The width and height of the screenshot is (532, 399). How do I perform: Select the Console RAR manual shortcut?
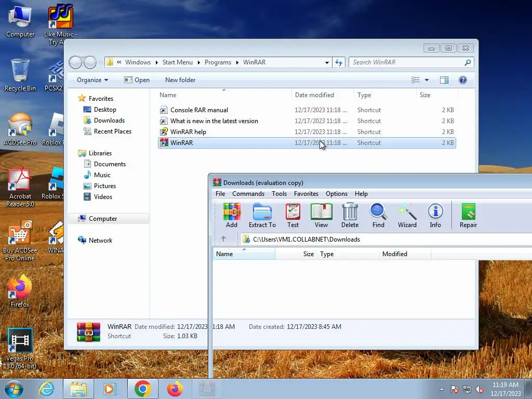point(199,110)
